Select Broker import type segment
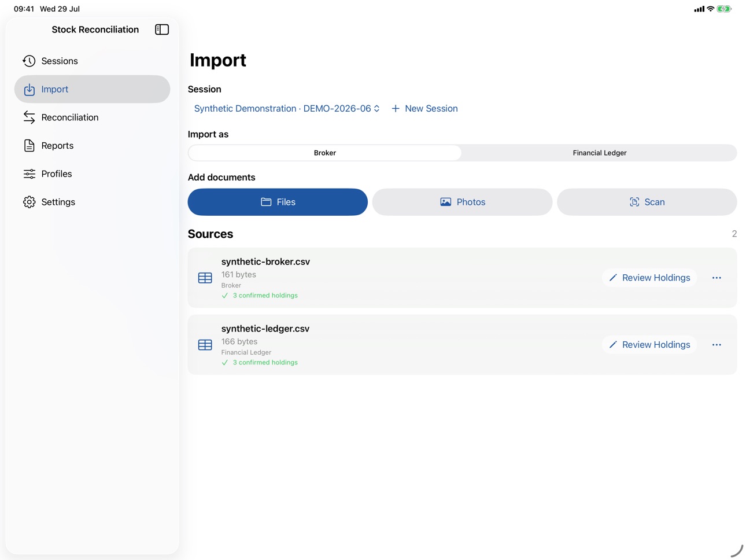Screen dimensions: 746x560 pos(325,153)
